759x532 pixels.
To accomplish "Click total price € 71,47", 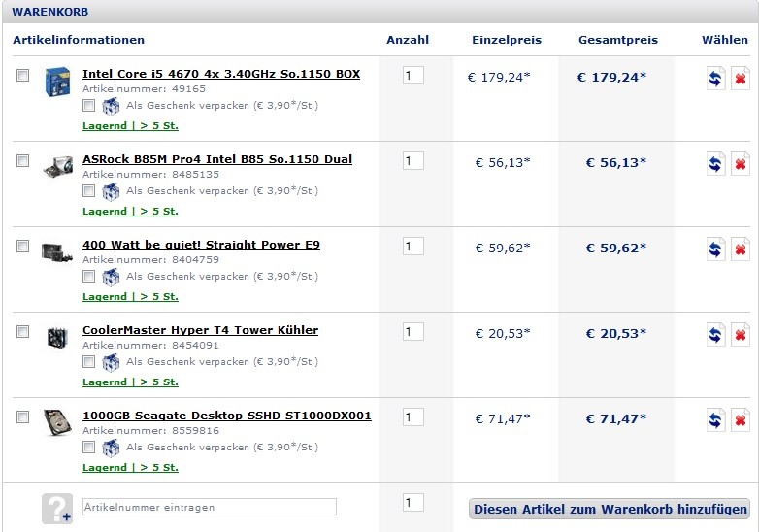I will (x=615, y=418).
